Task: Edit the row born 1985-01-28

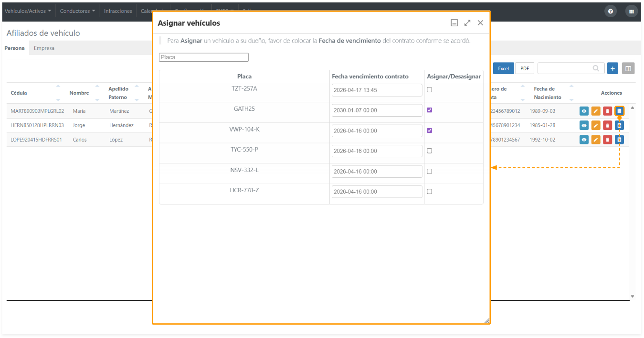Action: point(596,125)
